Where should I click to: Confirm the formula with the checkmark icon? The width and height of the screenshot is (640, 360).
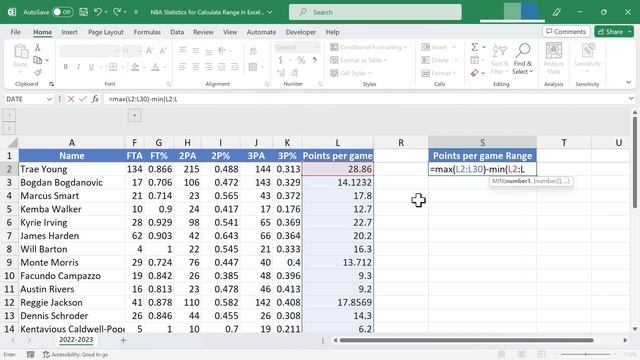point(82,99)
